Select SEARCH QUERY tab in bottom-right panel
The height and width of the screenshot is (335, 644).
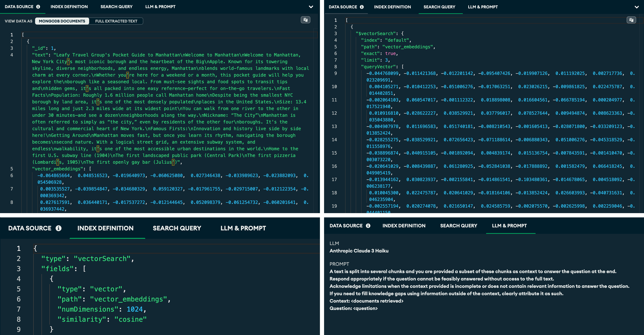click(x=459, y=226)
